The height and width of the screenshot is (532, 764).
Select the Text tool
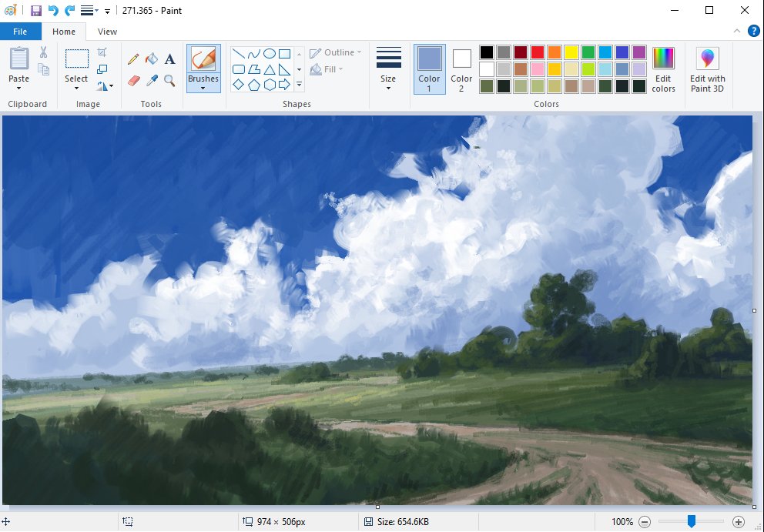pyautogui.click(x=169, y=59)
